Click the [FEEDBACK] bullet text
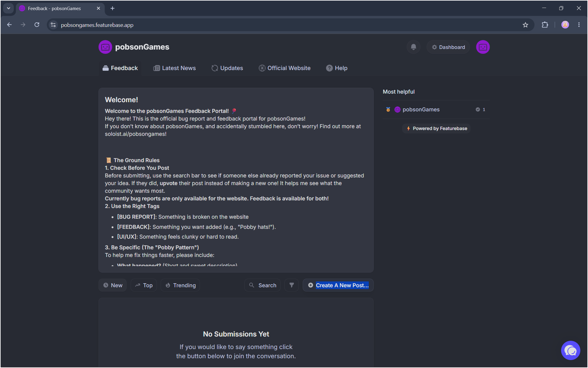Image resolution: width=588 pixels, height=368 pixels. (197, 227)
